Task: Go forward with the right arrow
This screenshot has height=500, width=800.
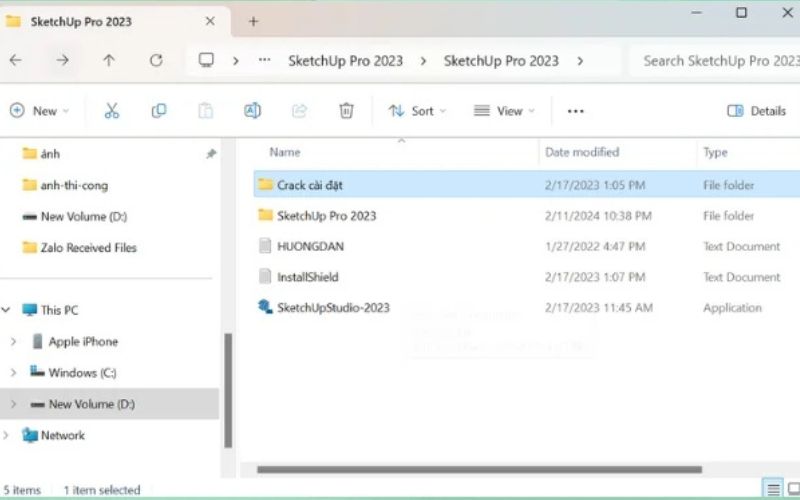Action: pyautogui.click(x=62, y=60)
